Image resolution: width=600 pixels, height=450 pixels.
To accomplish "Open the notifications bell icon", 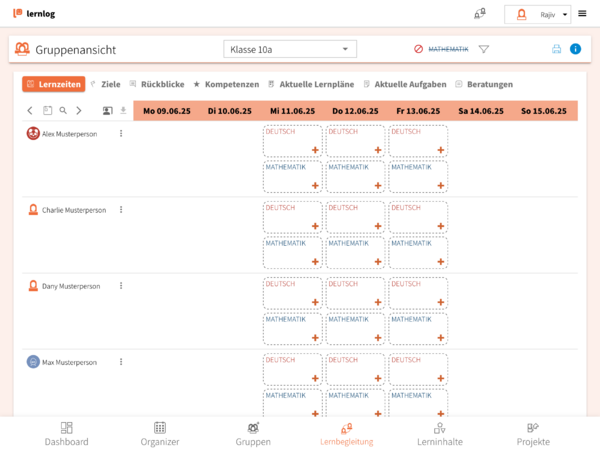I will point(480,14).
